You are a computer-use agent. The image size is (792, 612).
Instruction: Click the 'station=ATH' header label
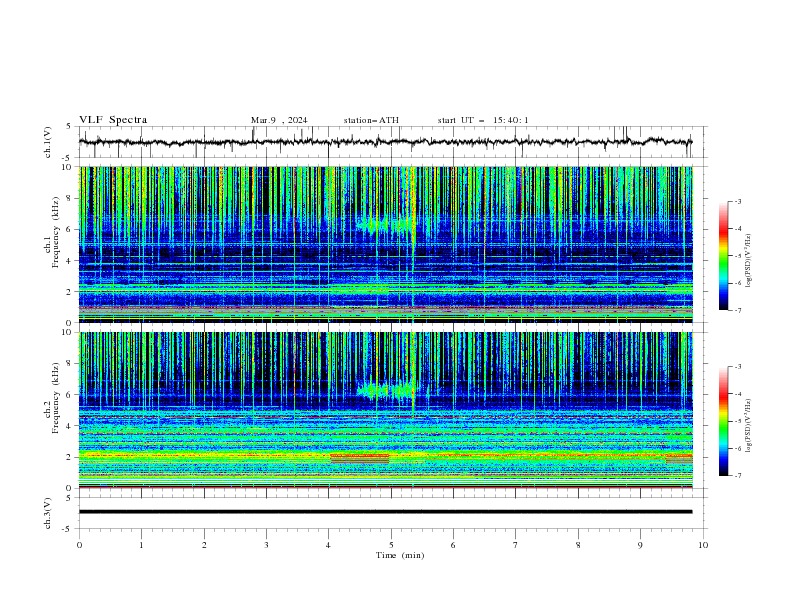click(371, 120)
